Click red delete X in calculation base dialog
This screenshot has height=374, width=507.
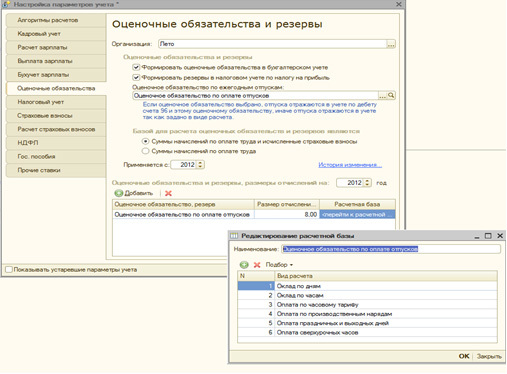[x=257, y=265]
